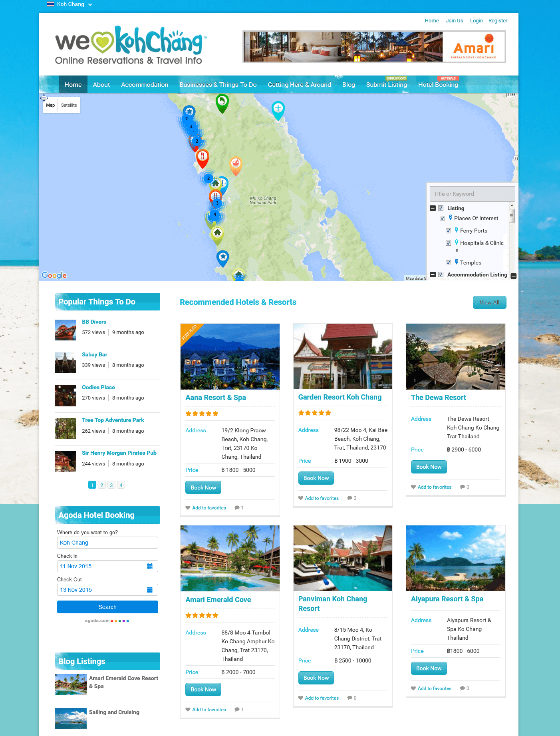The height and width of the screenshot is (736, 560).
Task: Click the cyan plus hospital map marker
Action: coord(278,110)
